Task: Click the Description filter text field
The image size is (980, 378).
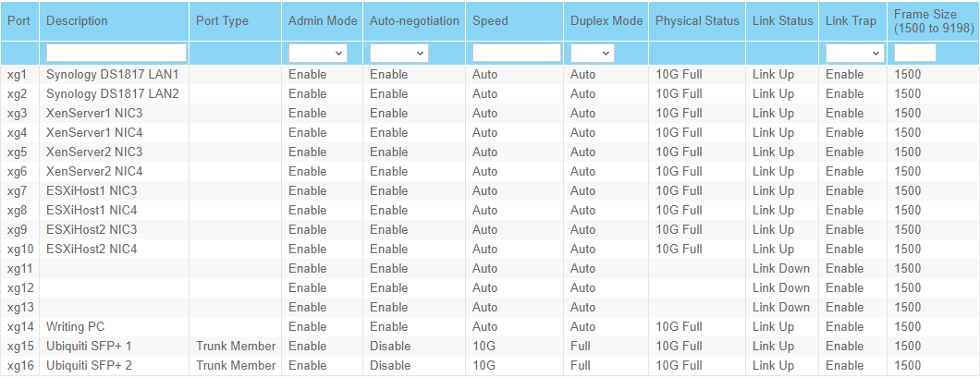Action: 116,54
